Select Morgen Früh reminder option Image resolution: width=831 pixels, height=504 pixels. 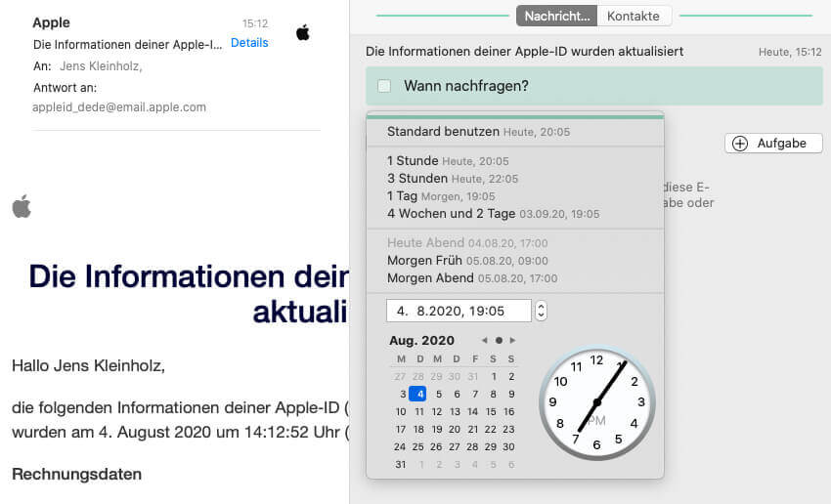click(515, 261)
